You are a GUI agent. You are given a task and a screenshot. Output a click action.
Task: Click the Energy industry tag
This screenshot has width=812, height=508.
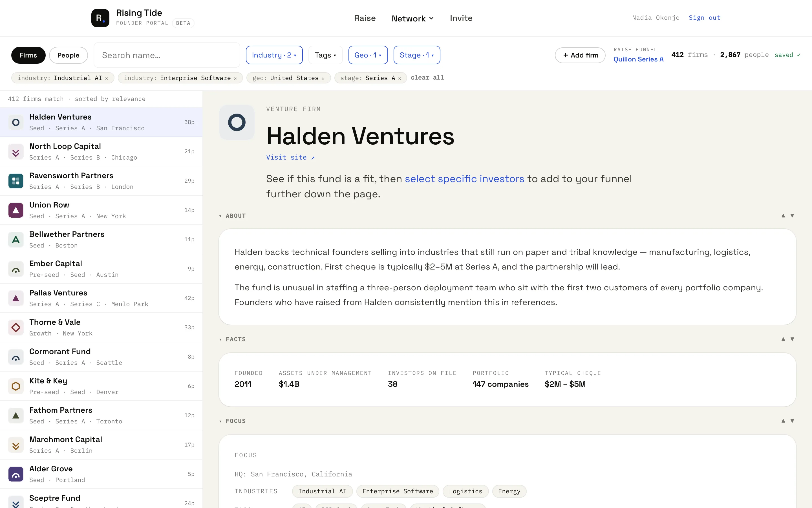509,491
